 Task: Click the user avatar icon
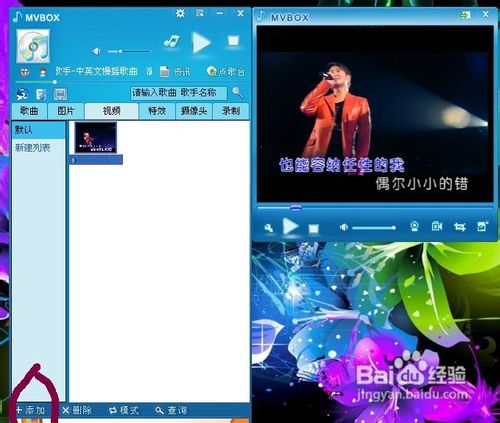tap(43, 72)
